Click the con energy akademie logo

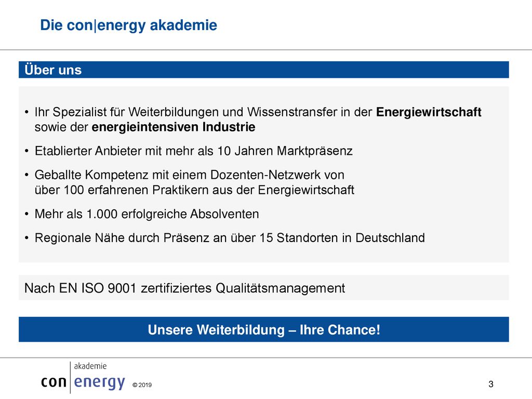[83, 378]
